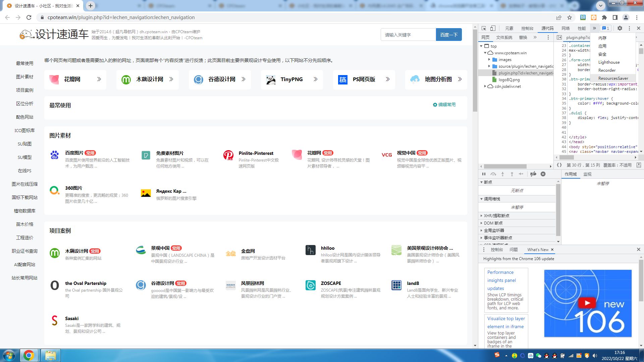Click the coverage details icon in source status bar
This screenshot has width=644, height=362.
[x=639, y=165]
